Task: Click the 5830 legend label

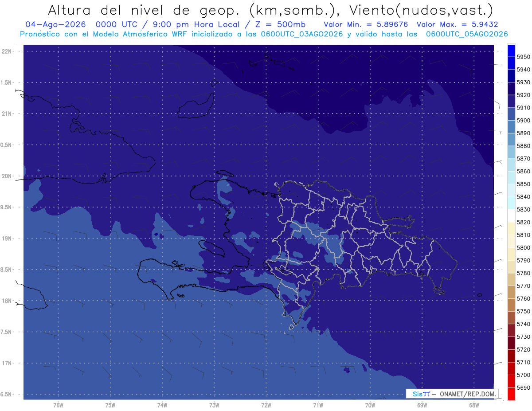Action: [x=523, y=210]
